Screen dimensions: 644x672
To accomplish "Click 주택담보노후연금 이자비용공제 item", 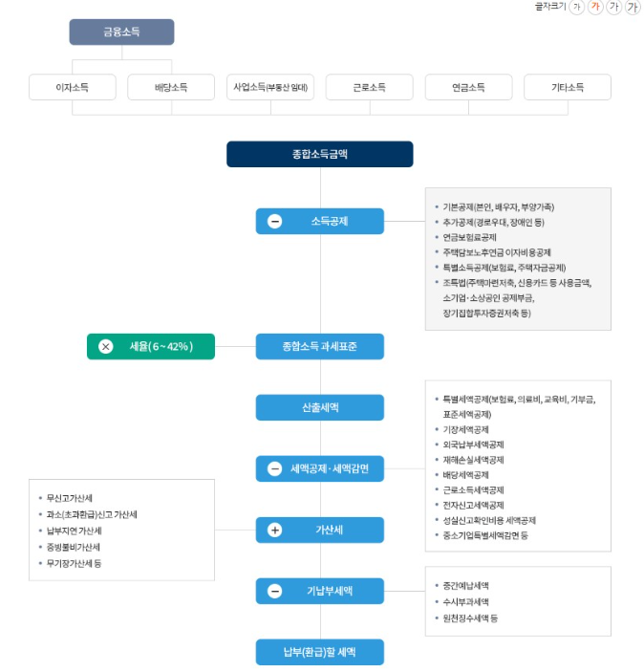I will (497, 252).
